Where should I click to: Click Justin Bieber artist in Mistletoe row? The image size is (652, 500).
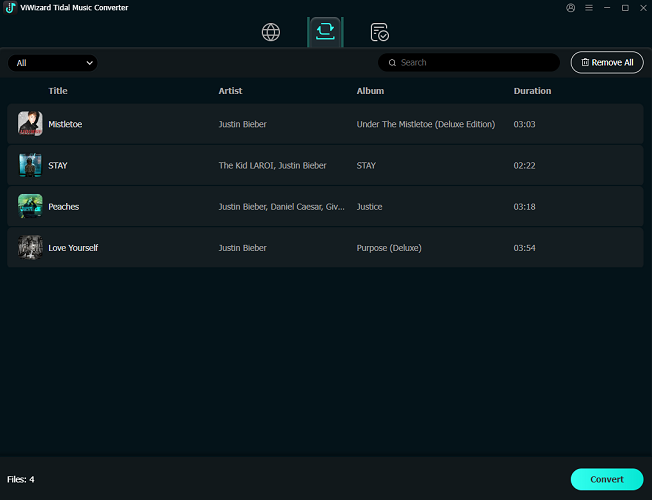click(x=242, y=124)
